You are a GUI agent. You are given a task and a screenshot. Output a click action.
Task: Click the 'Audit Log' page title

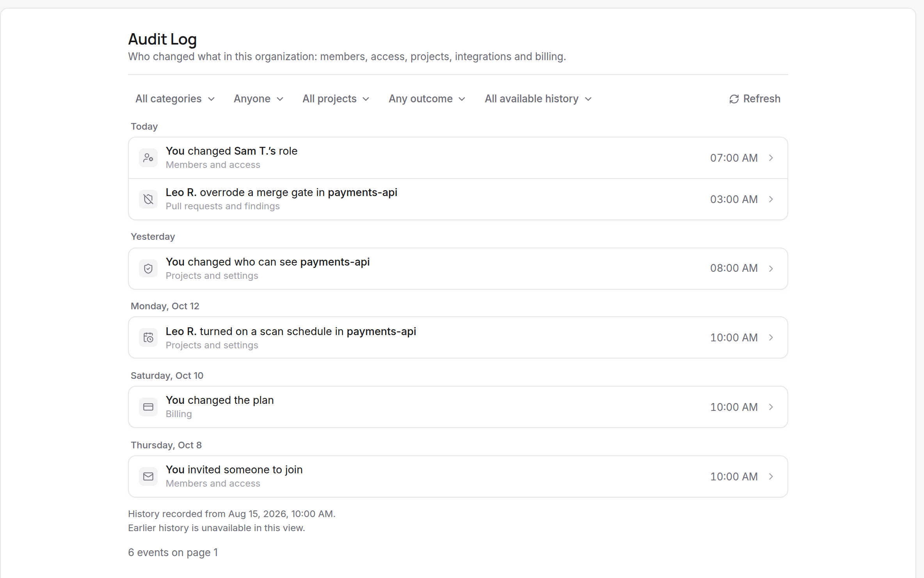pos(162,39)
